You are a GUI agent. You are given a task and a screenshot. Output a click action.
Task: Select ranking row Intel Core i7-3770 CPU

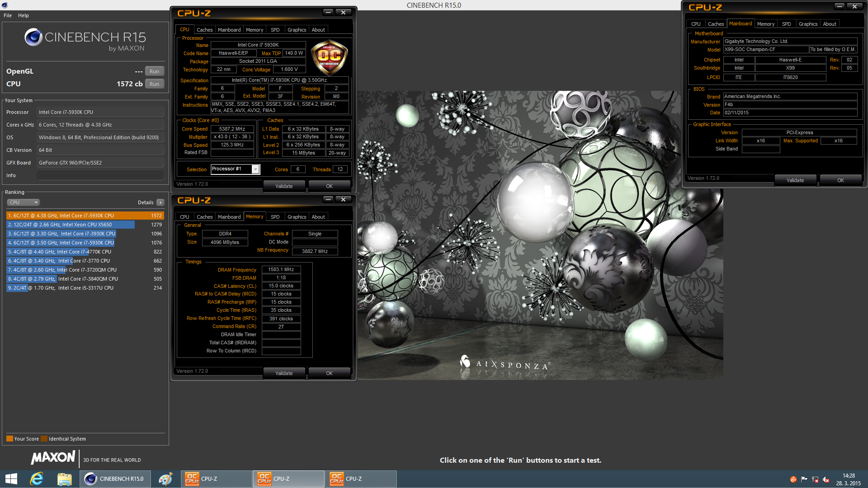(85, 261)
